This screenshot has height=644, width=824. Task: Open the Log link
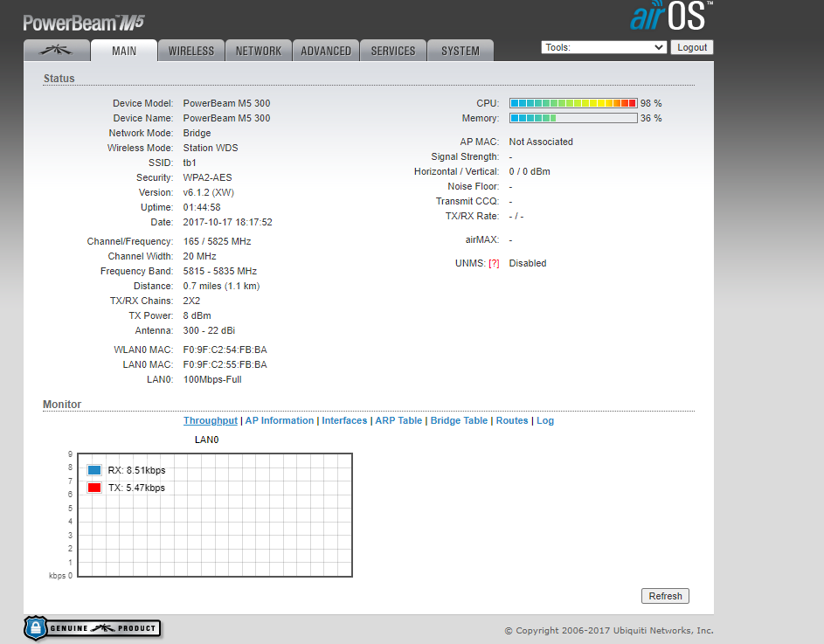coord(545,420)
